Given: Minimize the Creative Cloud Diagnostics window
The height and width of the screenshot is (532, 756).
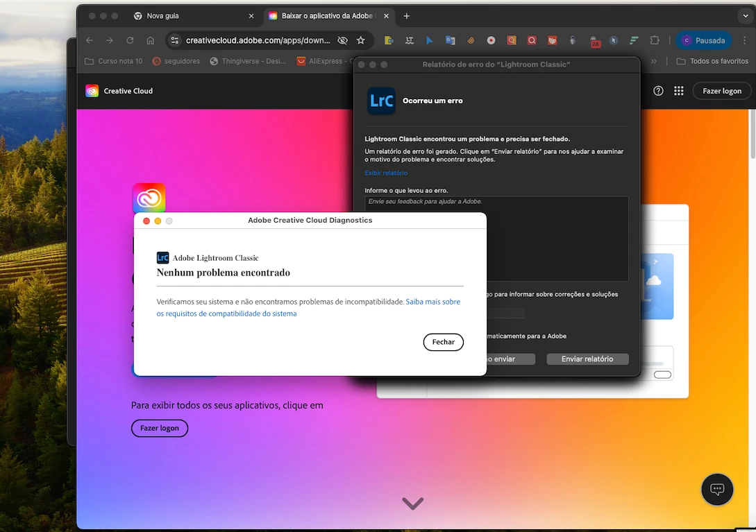Looking at the screenshot, I should click(x=158, y=221).
